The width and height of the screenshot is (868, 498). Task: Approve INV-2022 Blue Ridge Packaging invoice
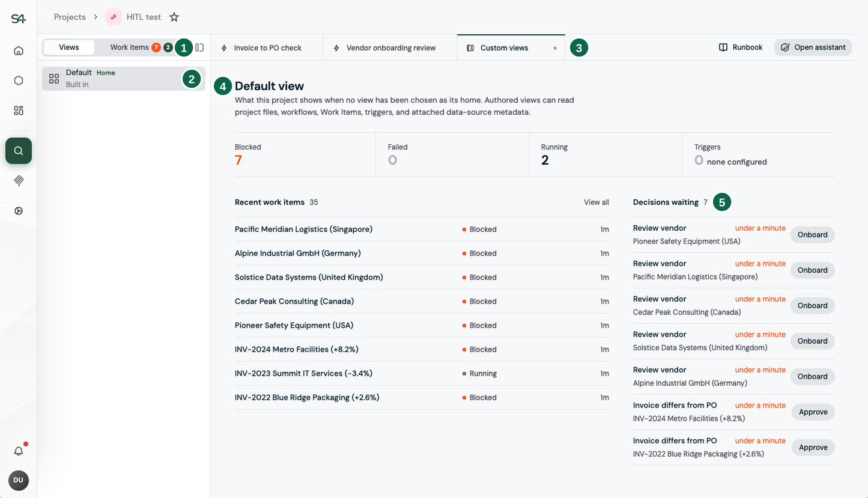[x=813, y=448]
